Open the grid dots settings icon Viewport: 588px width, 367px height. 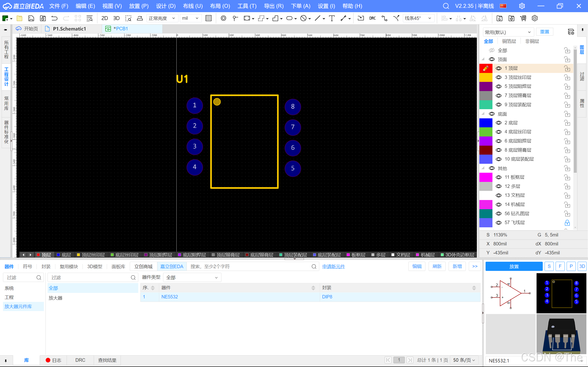click(209, 18)
